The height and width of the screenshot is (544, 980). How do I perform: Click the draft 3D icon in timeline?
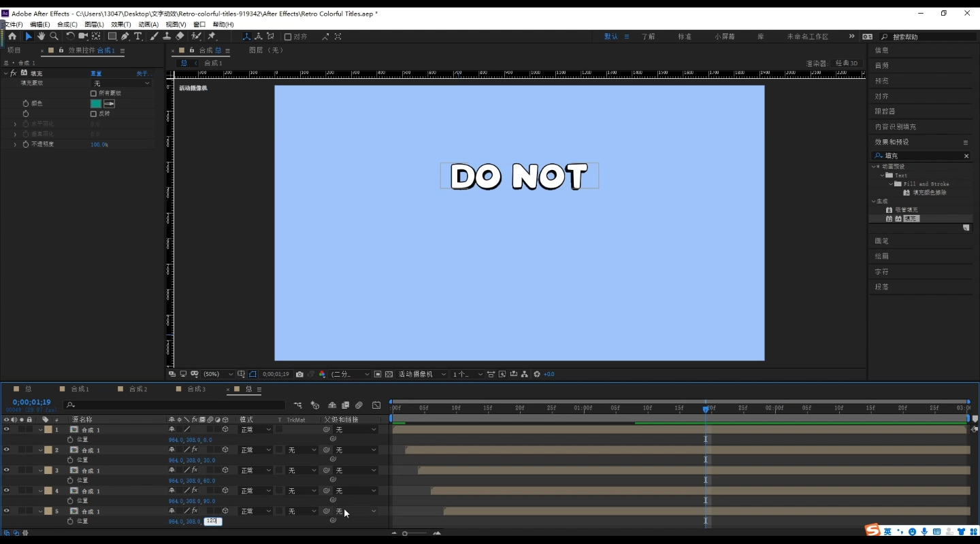(x=315, y=405)
